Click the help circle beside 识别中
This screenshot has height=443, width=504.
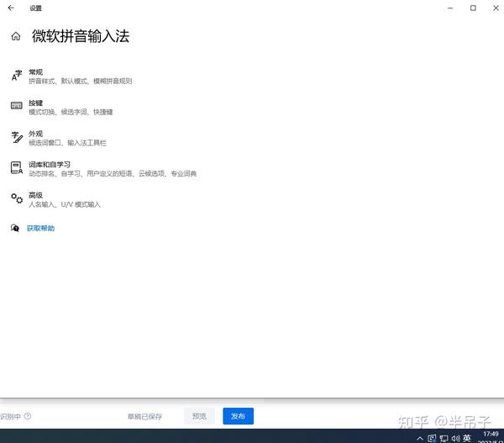(x=28, y=416)
